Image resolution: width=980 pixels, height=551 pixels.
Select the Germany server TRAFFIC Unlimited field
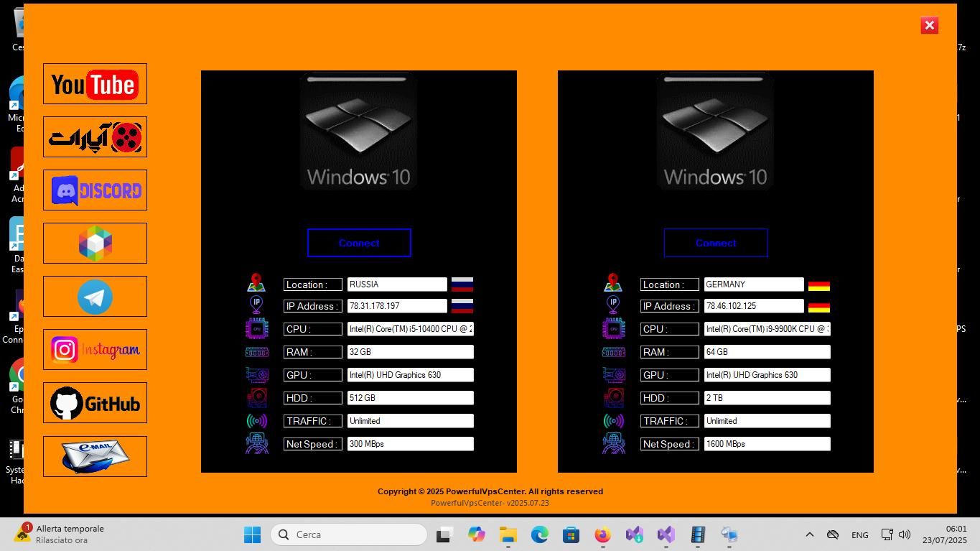tap(767, 421)
